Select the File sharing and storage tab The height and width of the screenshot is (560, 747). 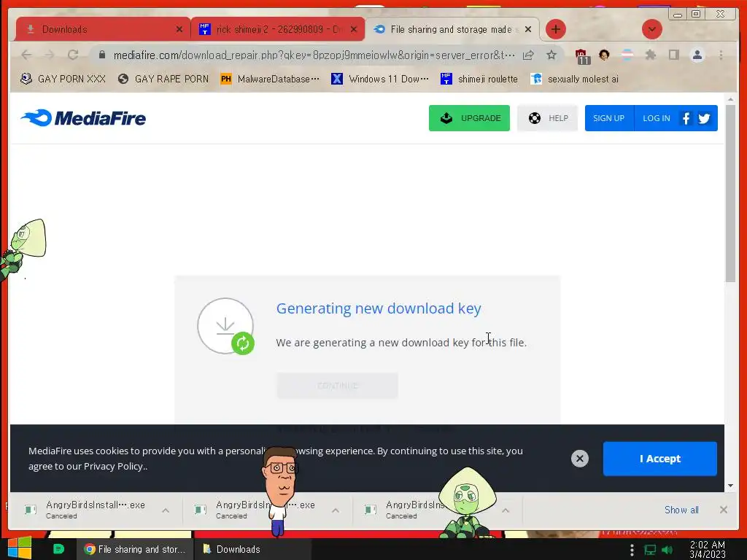coord(451,29)
